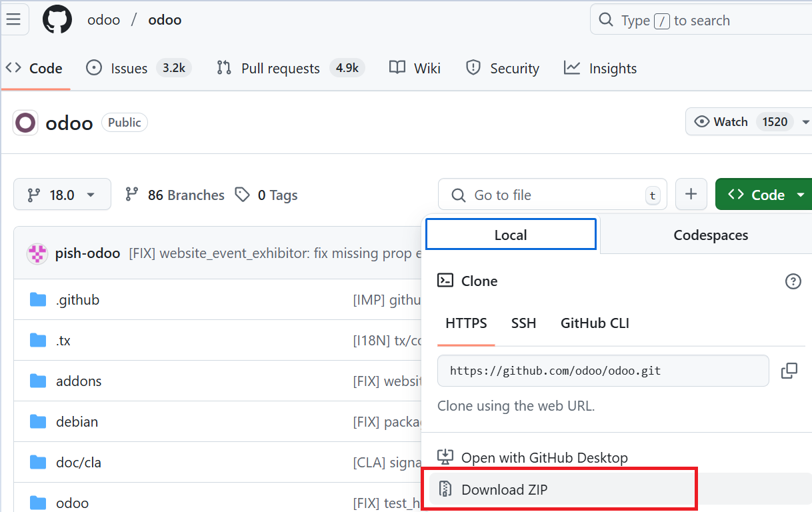Open the Issues tab

[x=139, y=68]
